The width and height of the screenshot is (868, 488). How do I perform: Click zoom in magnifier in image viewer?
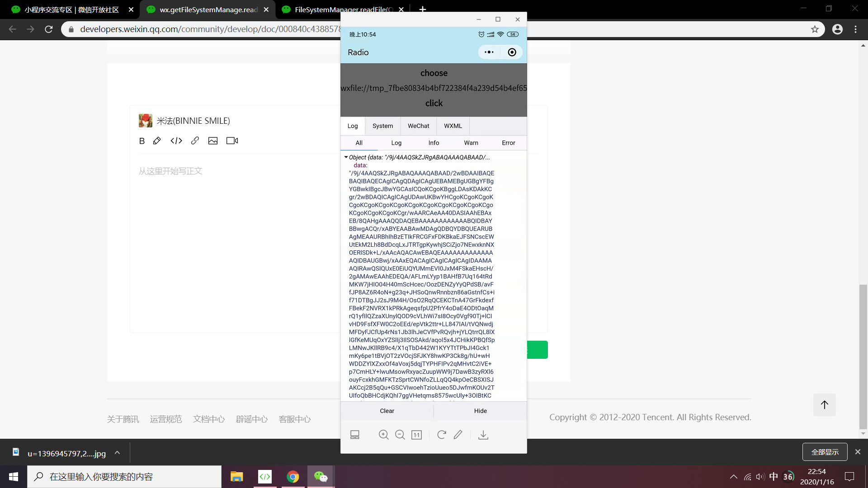pyautogui.click(x=383, y=435)
